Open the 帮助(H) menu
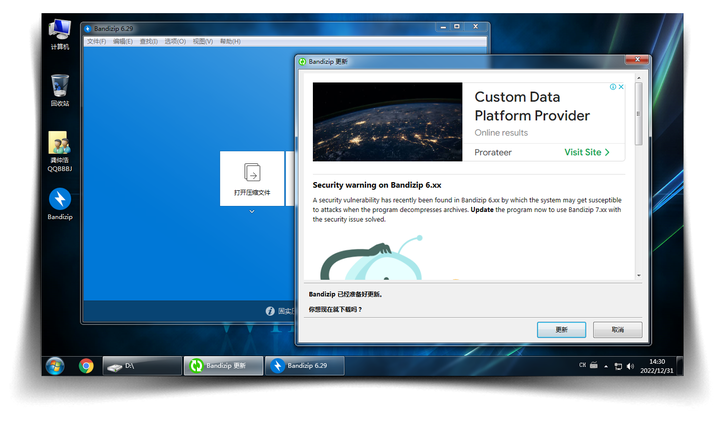This screenshot has height=427, width=720. 230,41
